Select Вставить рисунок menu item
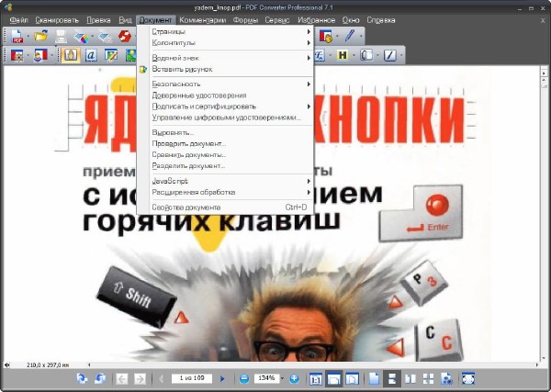Image resolution: width=551 pixels, height=392 pixels. 182,68
